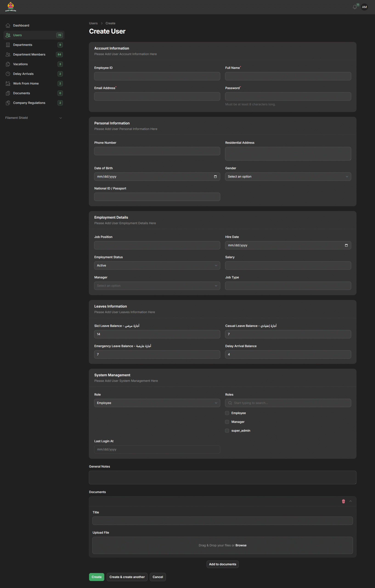Screen dimensions: 375x588
Task: Check the Employee role checkbox
Action: point(227,413)
